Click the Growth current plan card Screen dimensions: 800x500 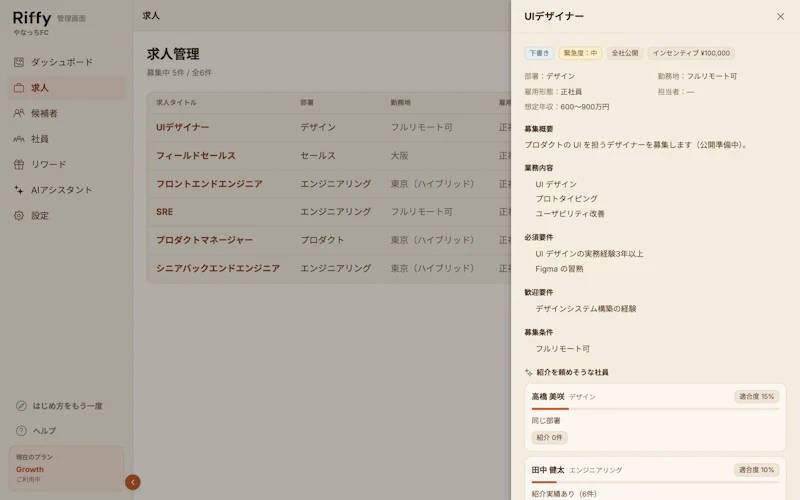pos(66,468)
